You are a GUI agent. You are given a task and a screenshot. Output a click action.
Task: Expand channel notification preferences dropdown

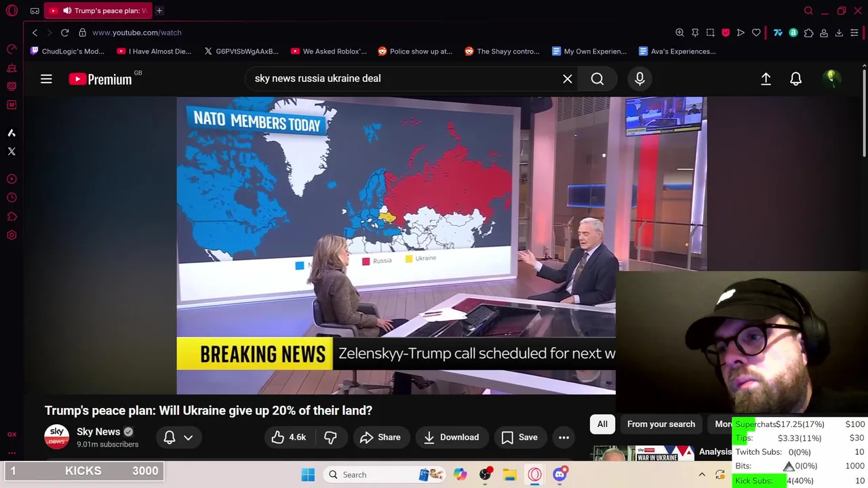tap(178, 437)
